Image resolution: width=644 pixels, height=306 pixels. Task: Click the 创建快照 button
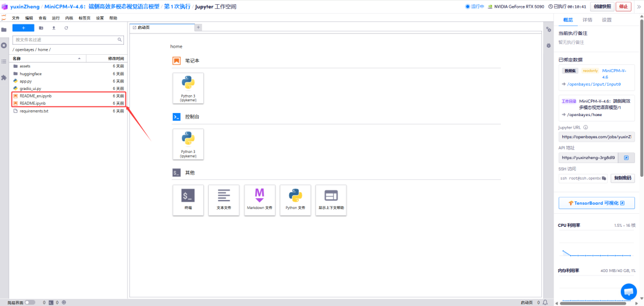pyautogui.click(x=602, y=7)
